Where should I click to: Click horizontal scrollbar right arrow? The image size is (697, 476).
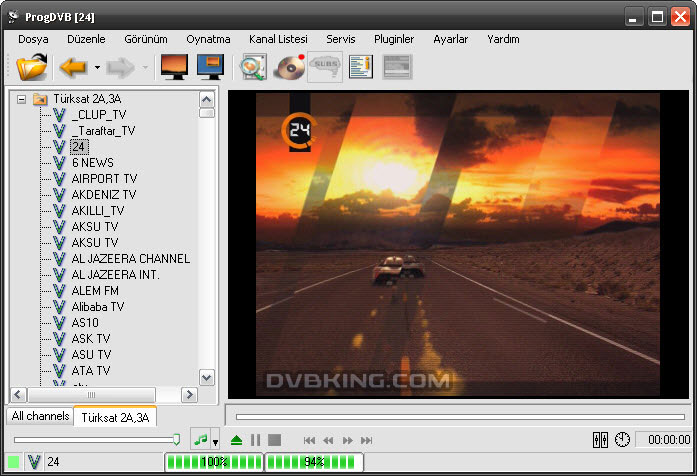(x=189, y=395)
